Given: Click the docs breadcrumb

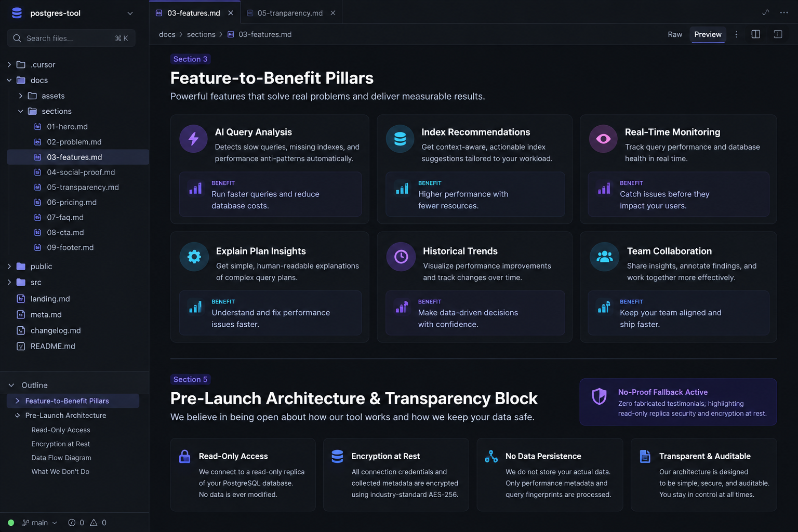Looking at the screenshot, I should pyautogui.click(x=167, y=34).
